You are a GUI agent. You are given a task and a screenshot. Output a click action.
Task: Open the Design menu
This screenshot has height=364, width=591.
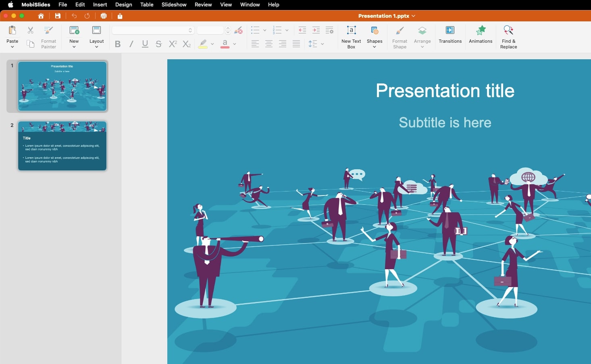(124, 4)
